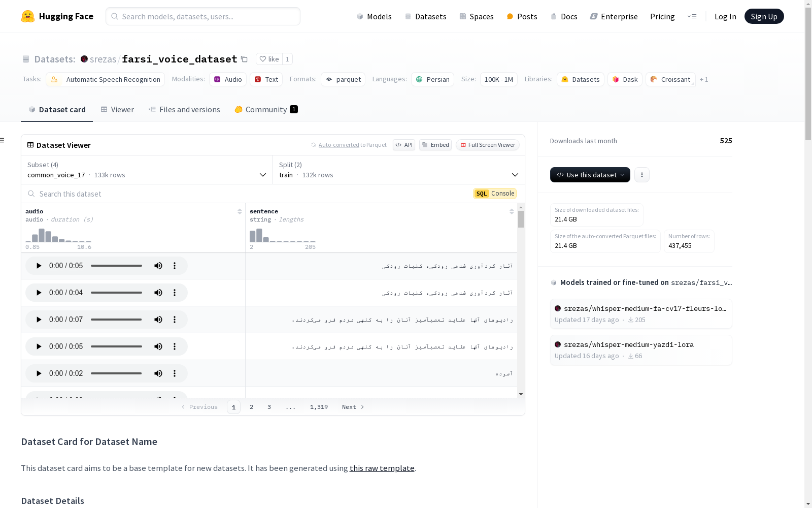Open the raw template link

(x=382, y=468)
